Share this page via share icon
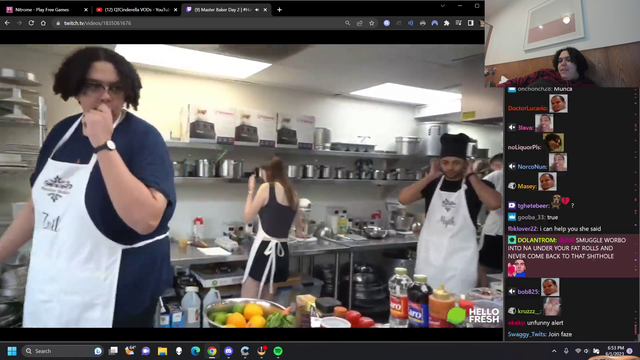Screen dimensions: 640x360 360,23
